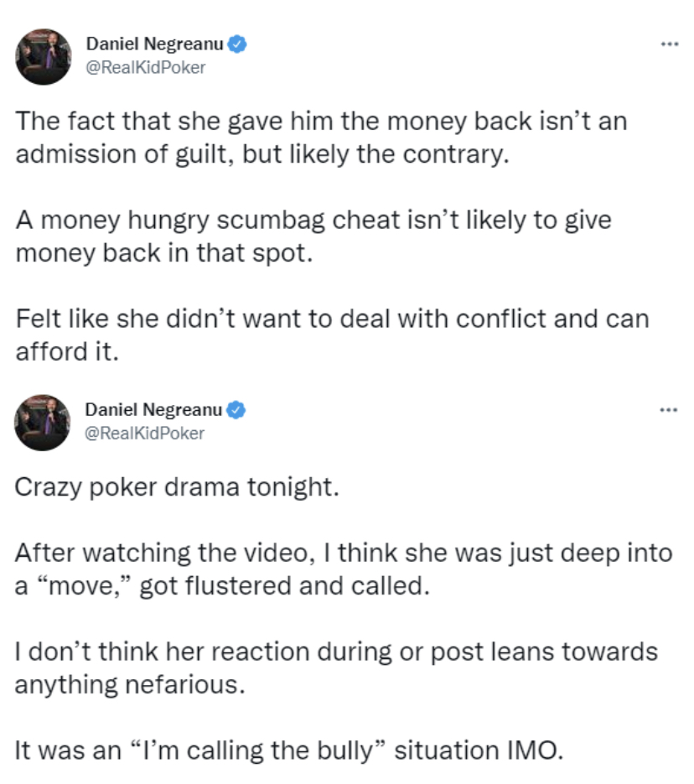Click the Daniel Negreanu name in the bottom tweet

pyautogui.click(x=154, y=411)
